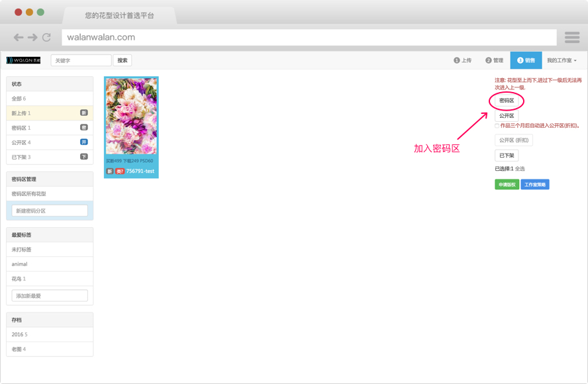
Task: Click the 新建密码分区 input field
Action: (x=50, y=211)
